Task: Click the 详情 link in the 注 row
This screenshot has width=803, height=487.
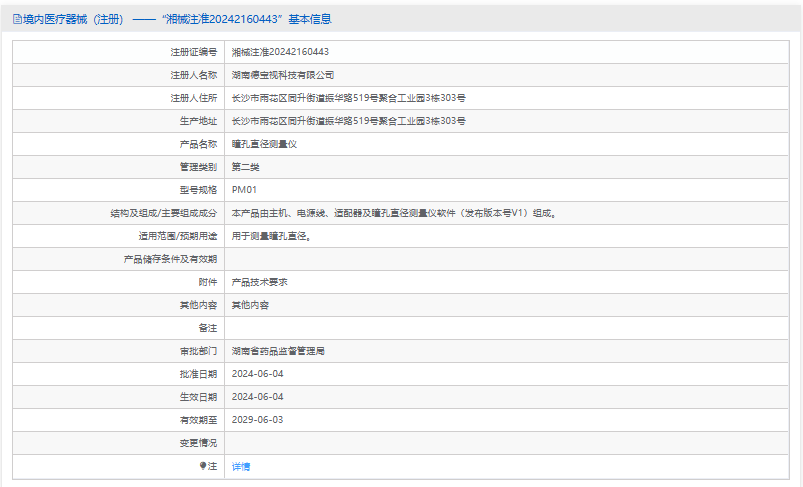Action: point(241,467)
